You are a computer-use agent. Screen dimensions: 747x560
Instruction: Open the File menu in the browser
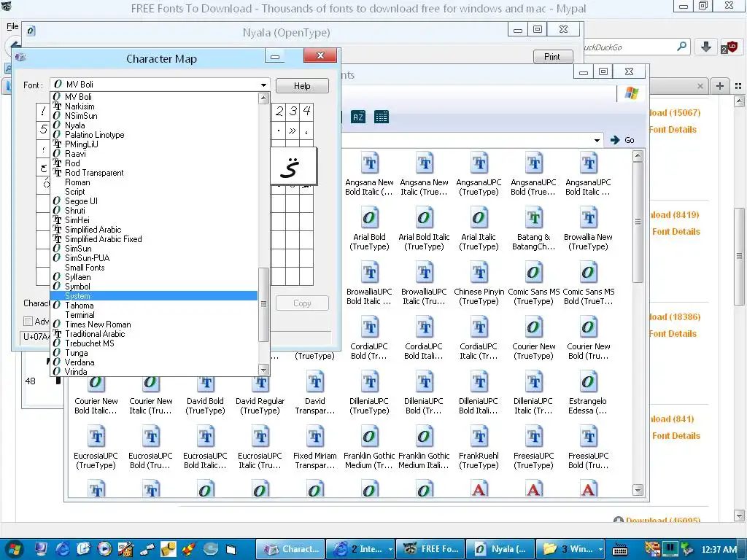(x=13, y=27)
